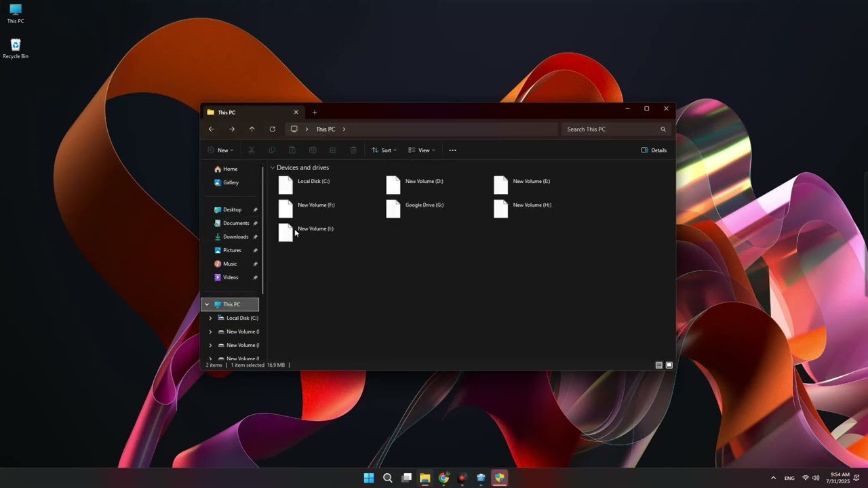The width and height of the screenshot is (868, 488).
Task: Click the monitor icon in the address bar
Action: click(x=294, y=129)
